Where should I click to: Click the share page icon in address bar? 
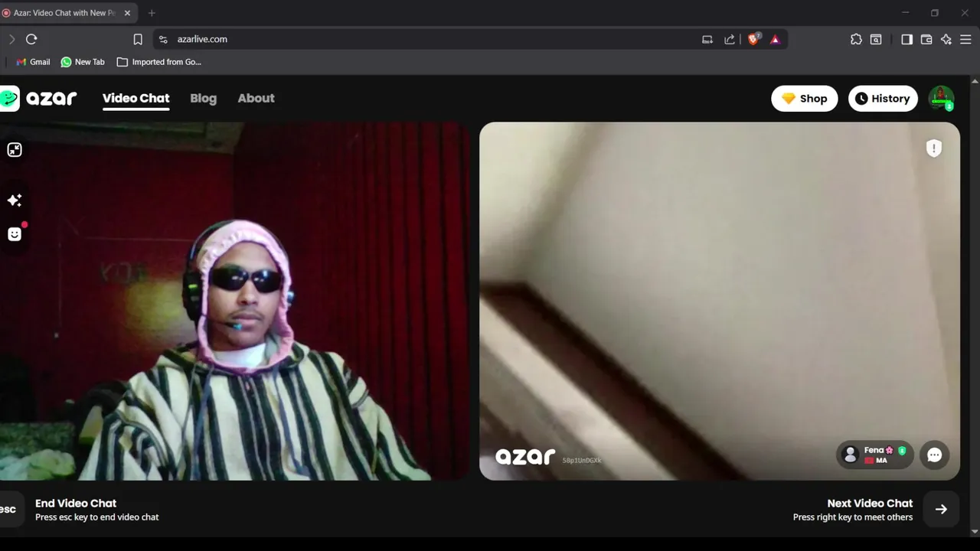coord(729,39)
